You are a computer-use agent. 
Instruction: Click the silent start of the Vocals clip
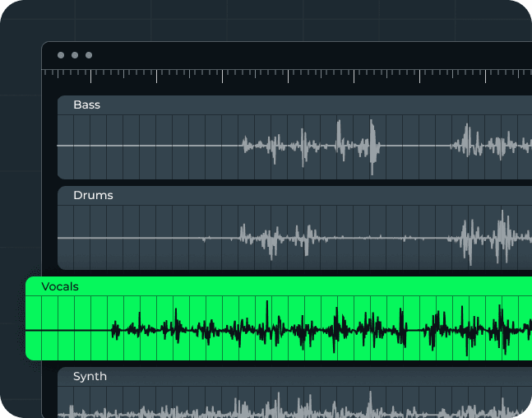[66, 331]
